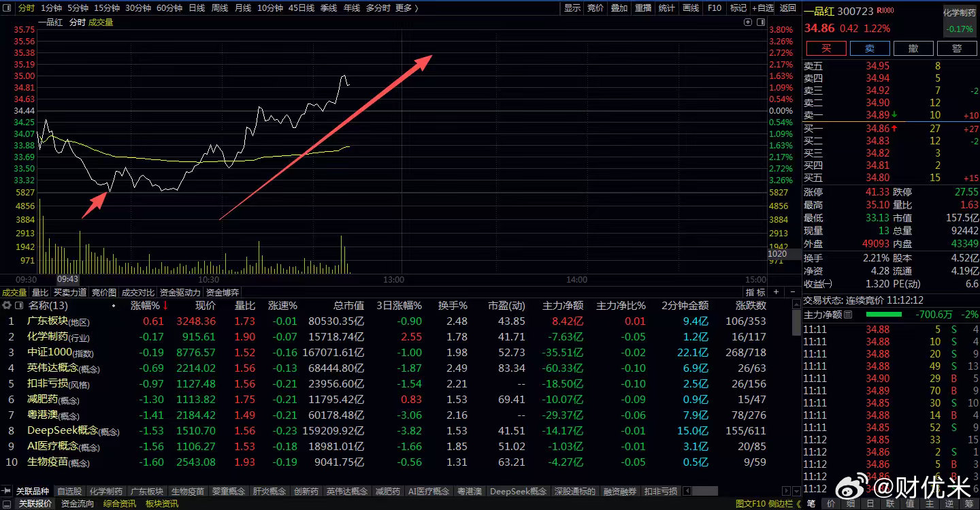The height and width of the screenshot is (510, 980).
Task: Click the 撤 cancel order button
Action: click(x=913, y=48)
